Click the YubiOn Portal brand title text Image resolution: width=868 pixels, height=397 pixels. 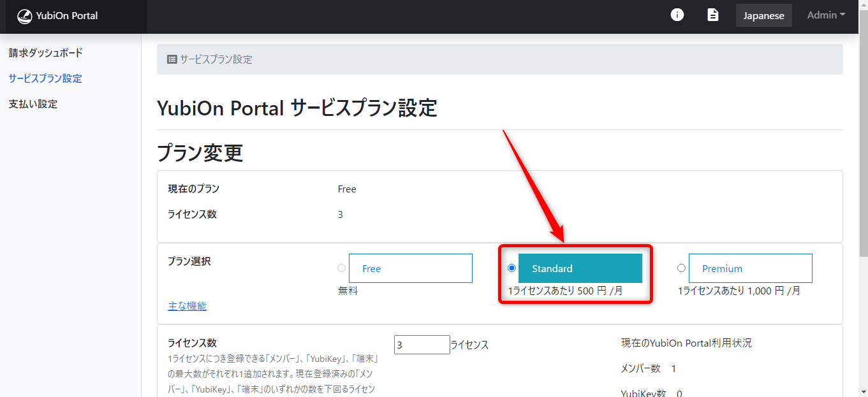click(x=67, y=16)
